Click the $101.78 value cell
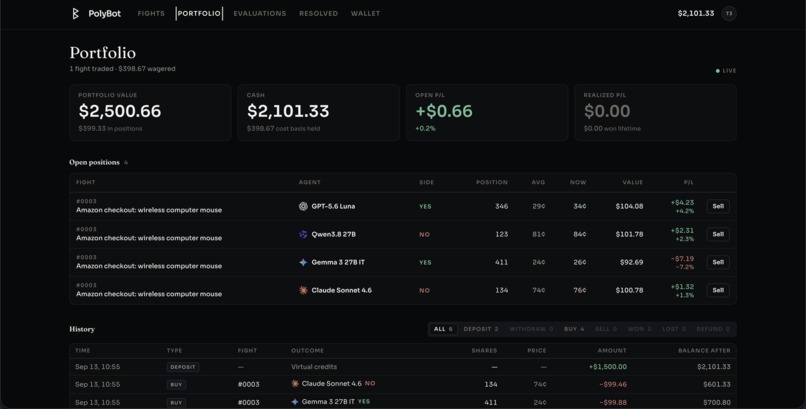Screen dimensions: 806x409 (629, 234)
